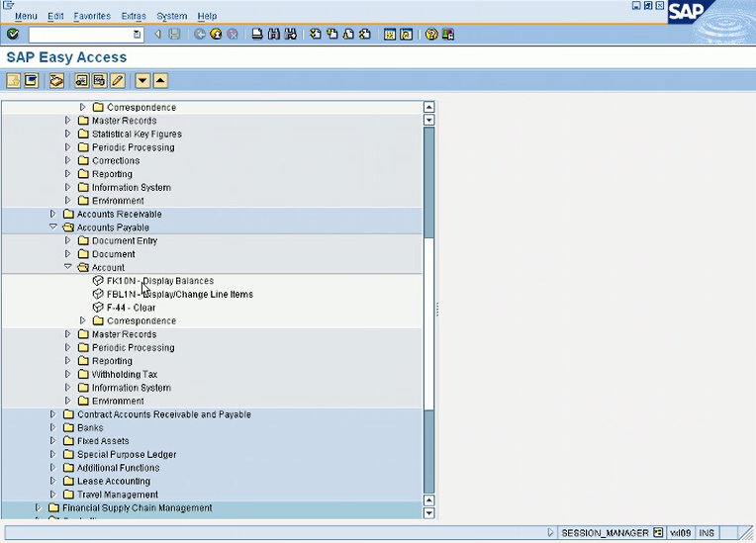The width and height of the screenshot is (756, 543).
Task: Expand the Statistical Key Figures folder
Action: pos(67,134)
